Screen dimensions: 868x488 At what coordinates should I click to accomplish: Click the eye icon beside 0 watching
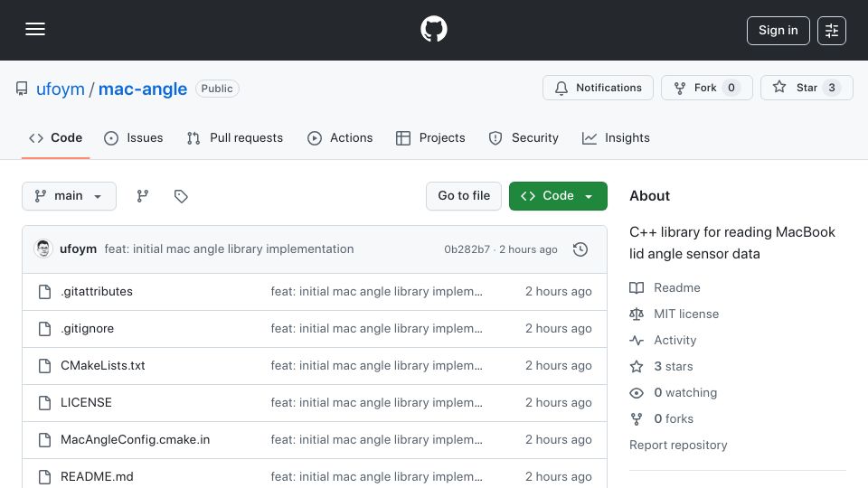click(x=637, y=393)
